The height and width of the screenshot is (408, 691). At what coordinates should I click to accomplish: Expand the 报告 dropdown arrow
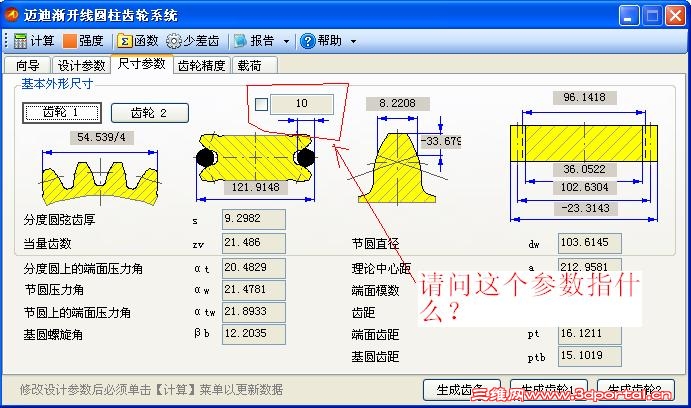(x=286, y=41)
